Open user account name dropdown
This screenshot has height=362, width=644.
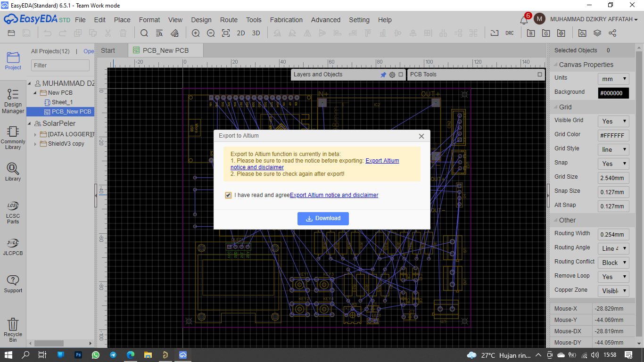594,19
